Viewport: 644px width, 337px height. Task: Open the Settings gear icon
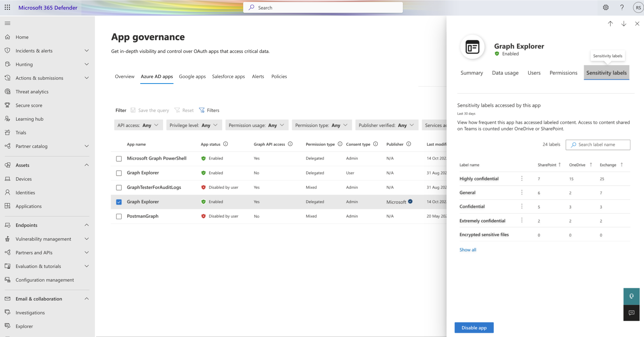click(x=605, y=7)
